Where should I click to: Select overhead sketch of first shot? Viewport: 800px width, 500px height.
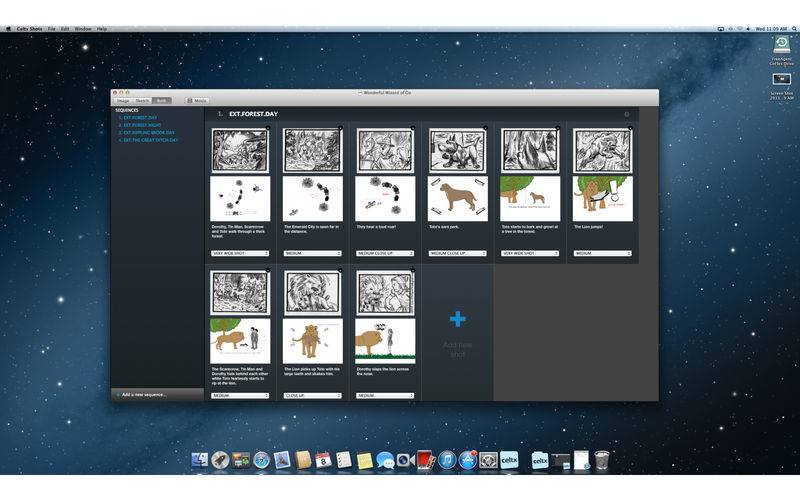click(x=240, y=198)
